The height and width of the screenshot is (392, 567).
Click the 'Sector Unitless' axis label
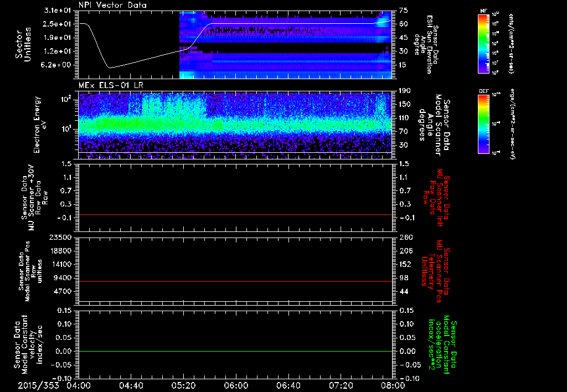coord(23,44)
